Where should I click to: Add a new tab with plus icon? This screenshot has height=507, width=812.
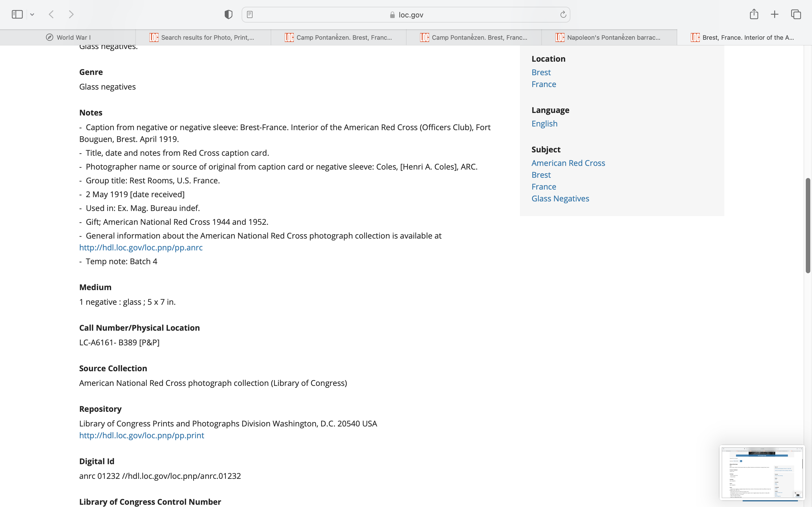(x=775, y=14)
